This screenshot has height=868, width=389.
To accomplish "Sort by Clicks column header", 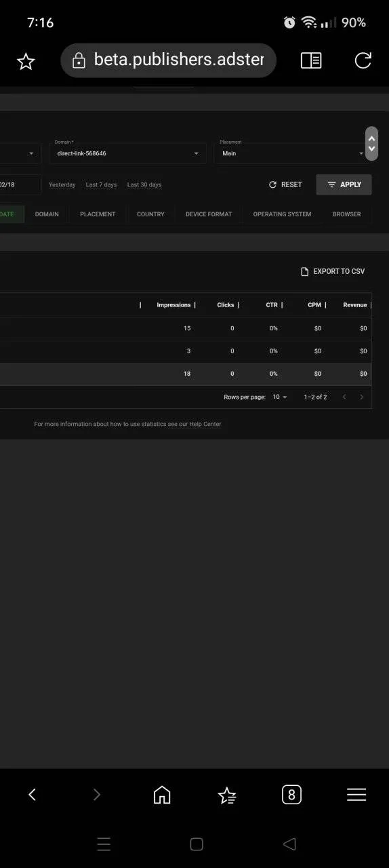I will 226,305.
